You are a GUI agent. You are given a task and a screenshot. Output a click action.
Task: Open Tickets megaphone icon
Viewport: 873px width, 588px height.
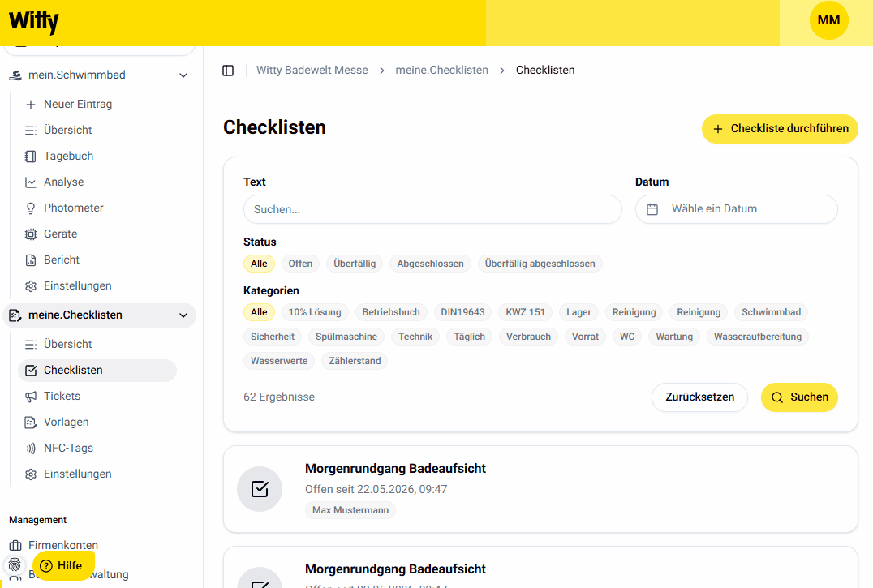click(x=31, y=396)
